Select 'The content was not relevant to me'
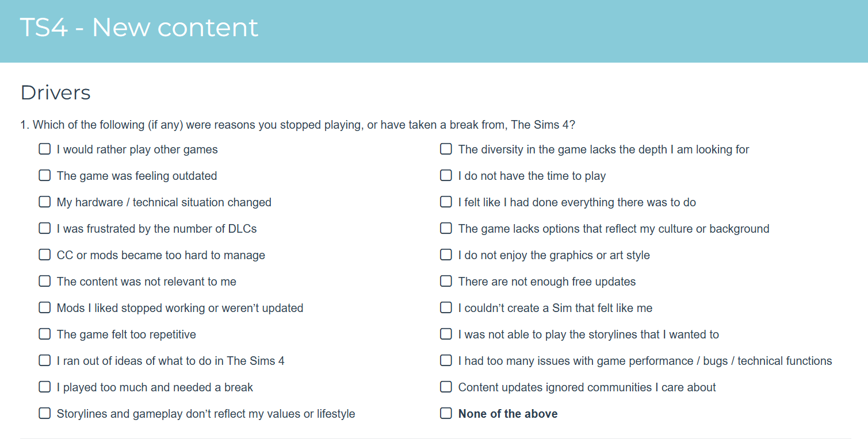Screen dimensions: 868x439 (x=44, y=282)
